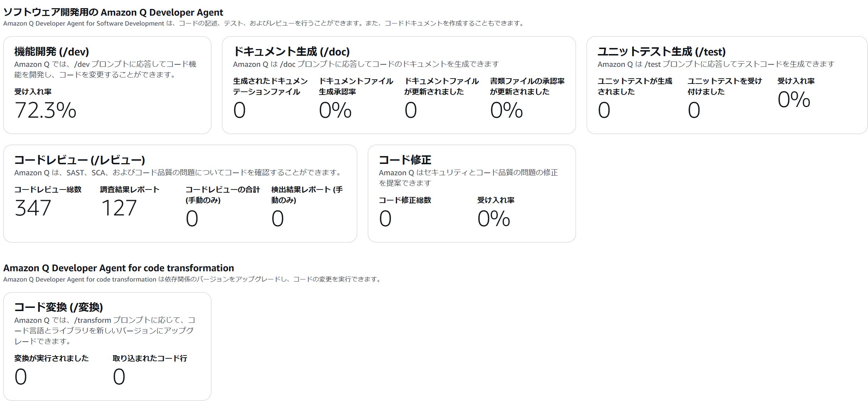Select the 0% under "書類ファイルの承認率が更新されました"

click(506, 110)
